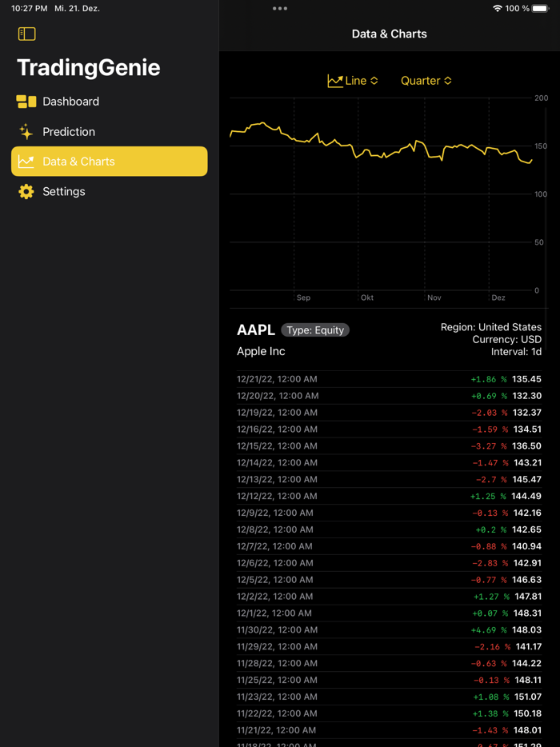
Task: Click the Data & Charts page title
Action: 390,34
